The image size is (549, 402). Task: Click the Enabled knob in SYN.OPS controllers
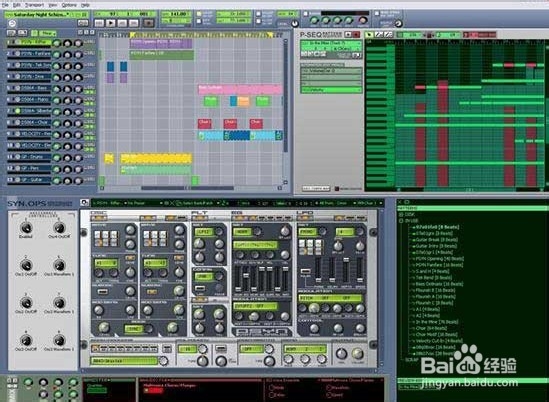pos(26,228)
